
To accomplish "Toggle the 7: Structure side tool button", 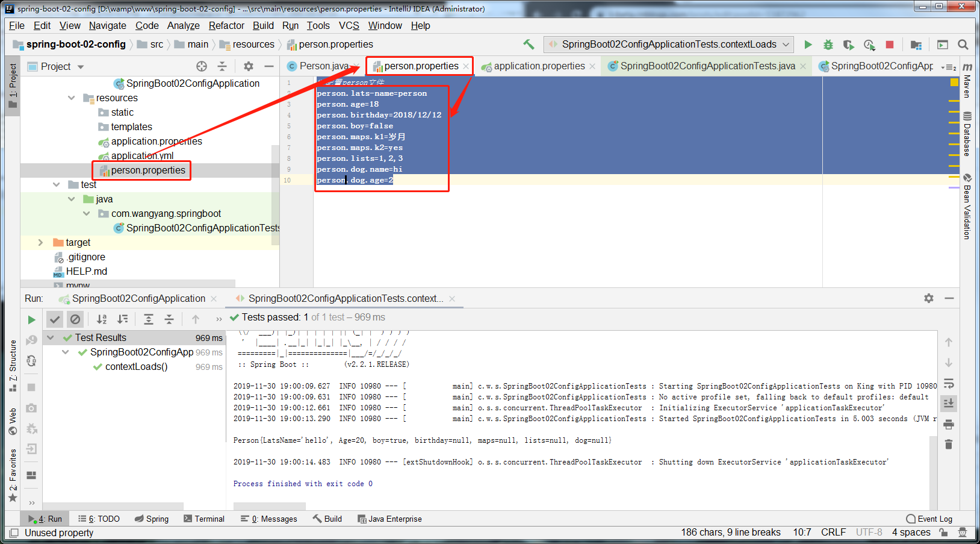I will point(13,366).
